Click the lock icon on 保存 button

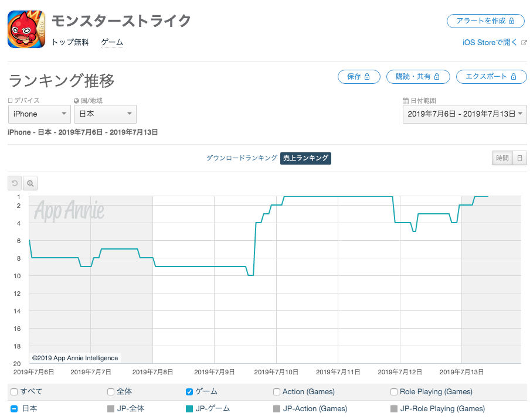click(367, 77)
